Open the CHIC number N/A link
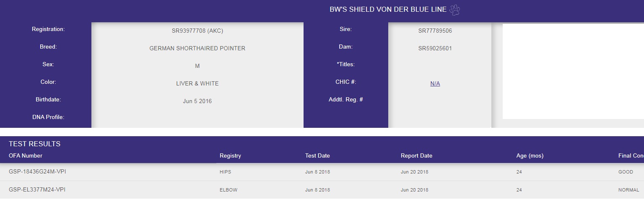The image size is (644, 202). (435, 83)
